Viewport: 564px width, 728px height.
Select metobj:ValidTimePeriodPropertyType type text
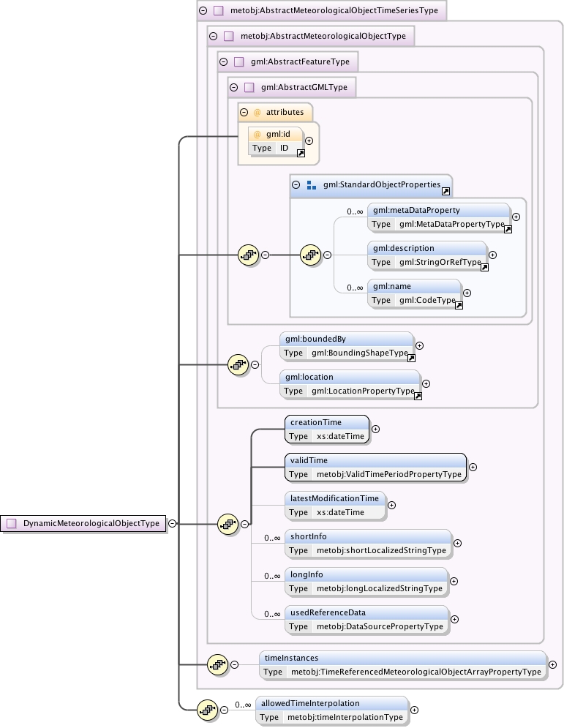click(x=389, y=474)
